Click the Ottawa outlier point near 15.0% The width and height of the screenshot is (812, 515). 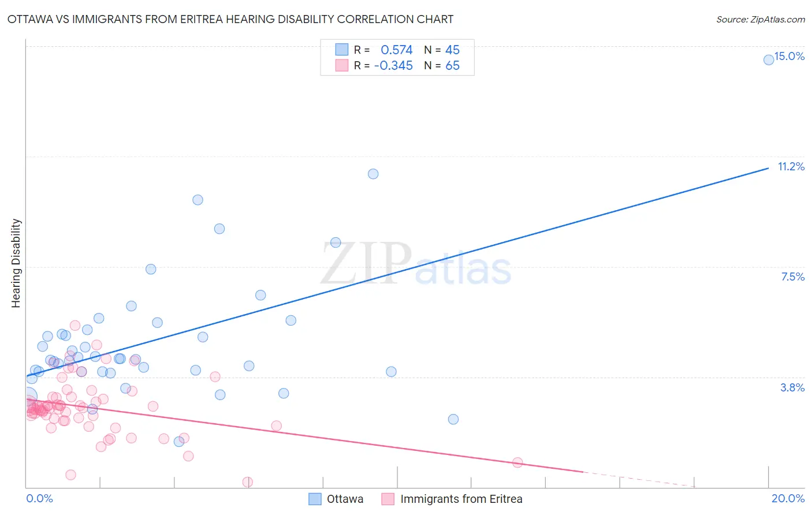pos(769,59)
